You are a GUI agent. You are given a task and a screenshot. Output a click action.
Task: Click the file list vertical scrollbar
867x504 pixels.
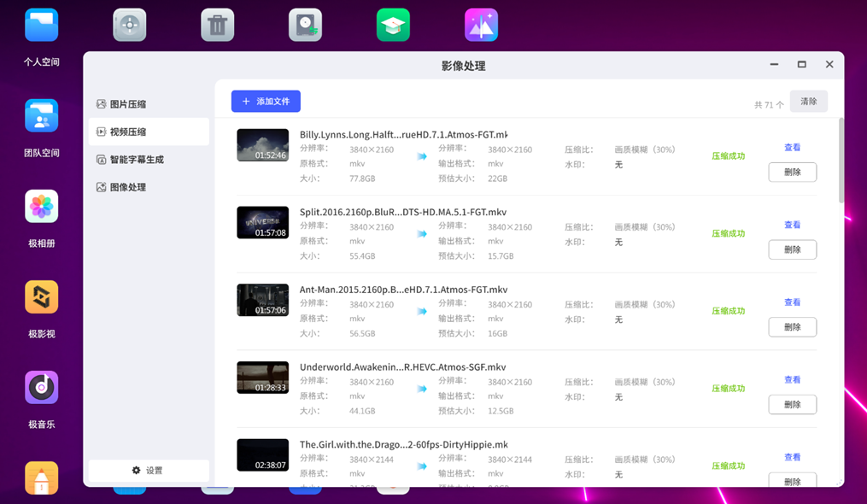click(841, 161)
